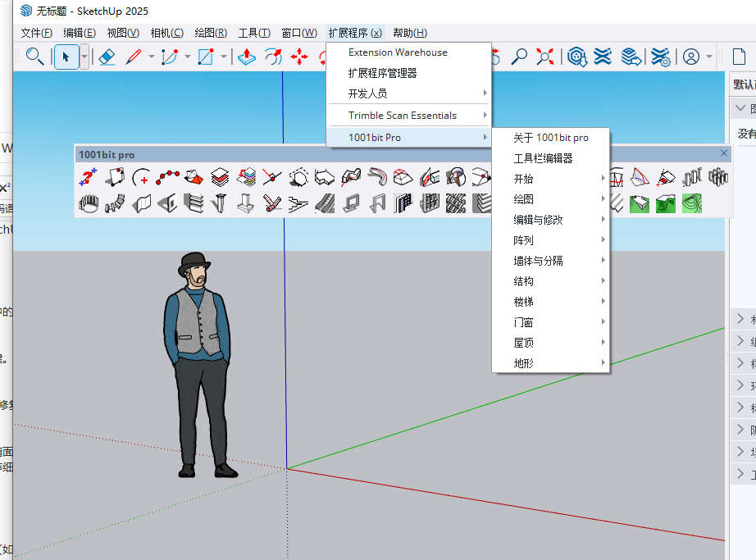Open Select tool dropdown arrow
This screenshot has width=756, height=560.
click(x=84, y=57)
